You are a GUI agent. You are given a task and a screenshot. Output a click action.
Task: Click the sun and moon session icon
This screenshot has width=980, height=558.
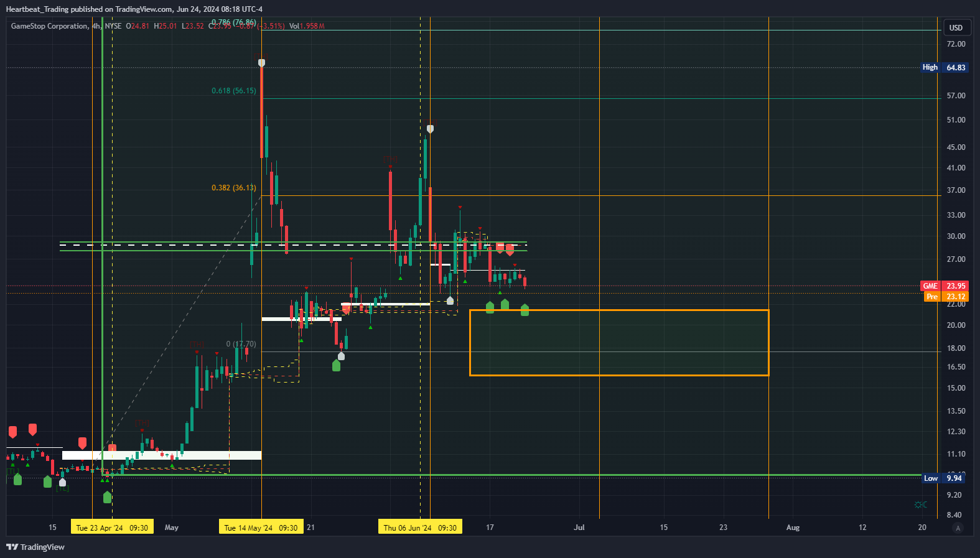[921, 505]
